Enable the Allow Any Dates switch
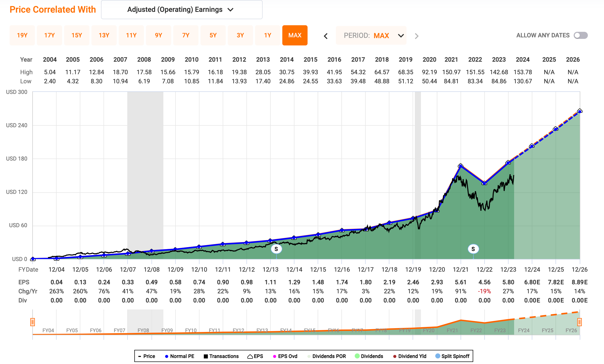 [x=581, y=35]
